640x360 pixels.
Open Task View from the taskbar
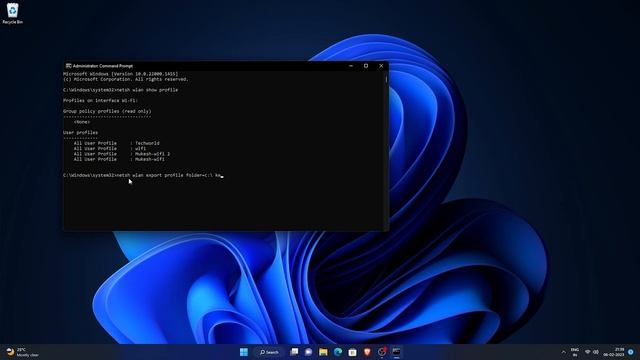pyautogui.click(x=294, y=352)
